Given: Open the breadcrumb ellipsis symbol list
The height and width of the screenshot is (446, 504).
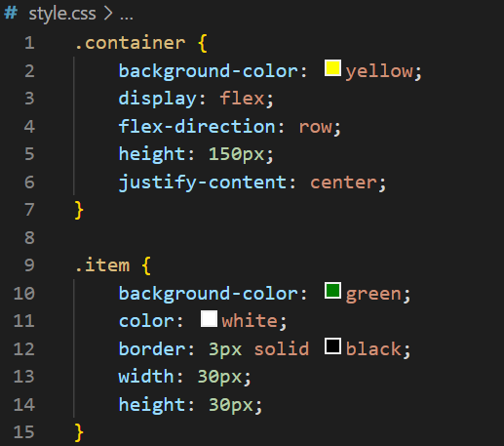Looking at the screenshot, I should click(126, 18).
